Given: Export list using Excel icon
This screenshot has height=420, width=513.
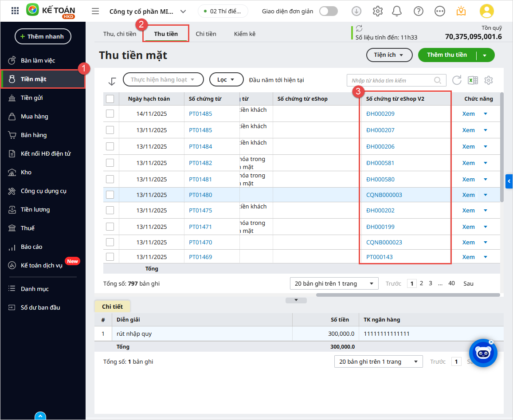Looking at the screenshot, I should point(473,80).
